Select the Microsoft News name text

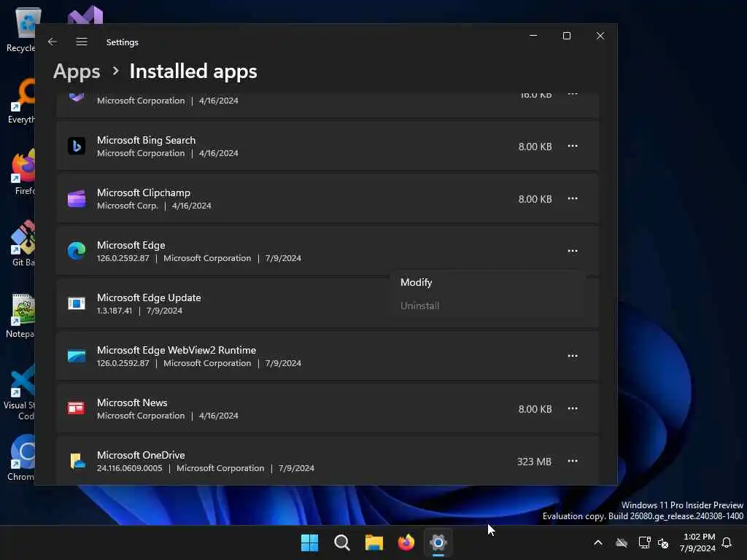[133, 402]
